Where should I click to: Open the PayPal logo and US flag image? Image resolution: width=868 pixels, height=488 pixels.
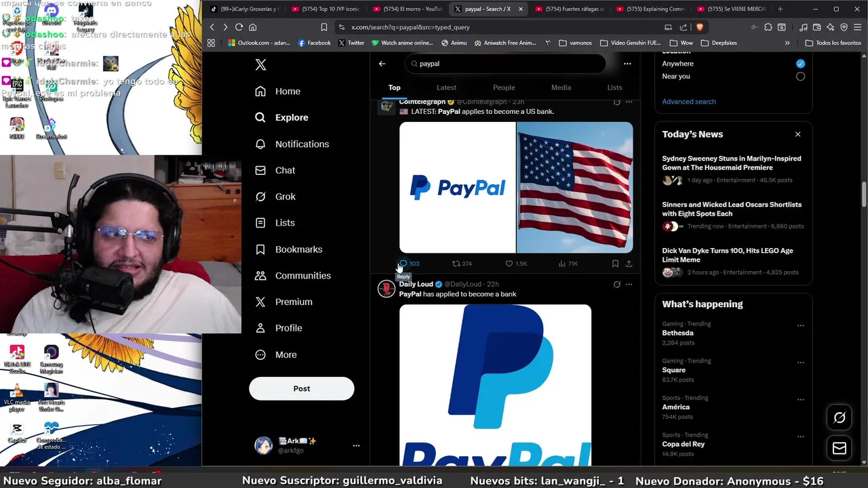[516, 187]
